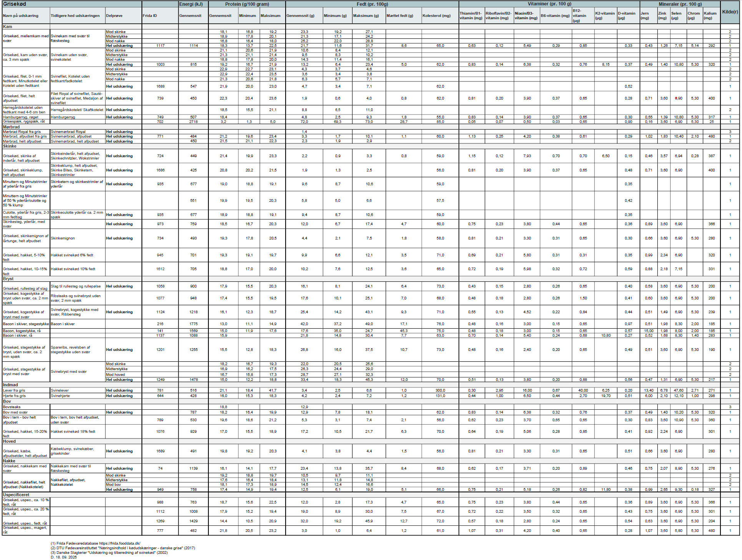Image resolution: width=742 pixels, height=560 pixels.
Task: Click the Kilde(r) column header
Action: pos(730,12)
